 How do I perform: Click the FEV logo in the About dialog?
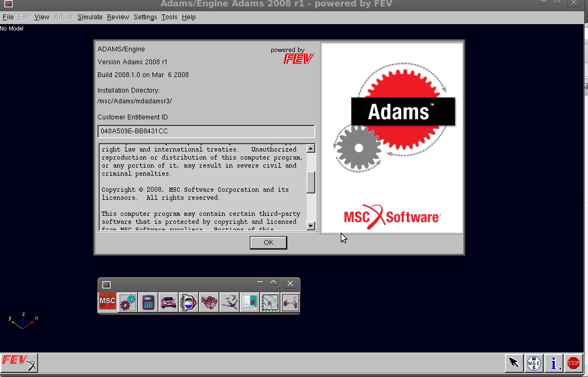[x=299, y=58]
